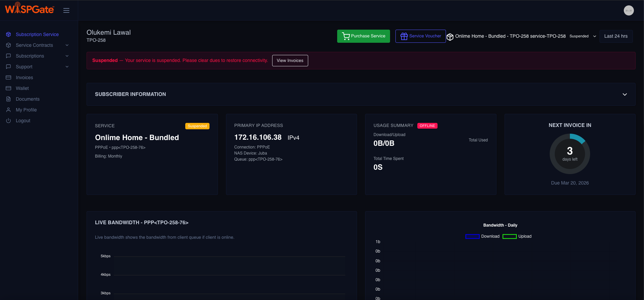This screenshot has width=644, height=300.
Task: Open Support menu item
Action: [x=24, y=67]
